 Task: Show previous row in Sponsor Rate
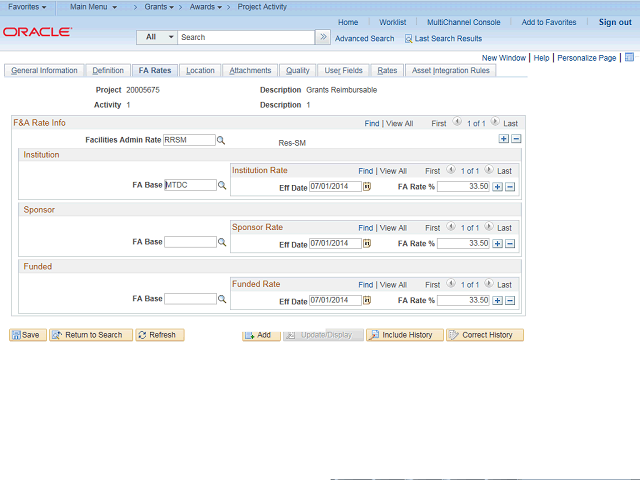tap(451, 226)
